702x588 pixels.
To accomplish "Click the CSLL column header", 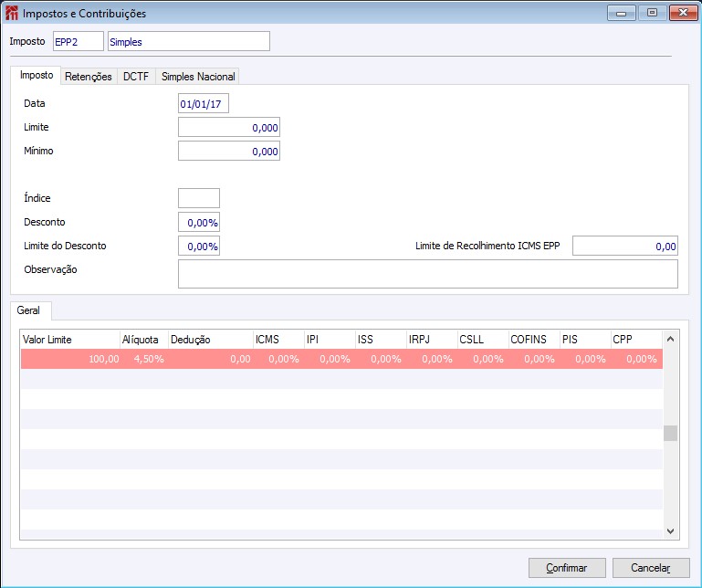I will click(483, 340).
